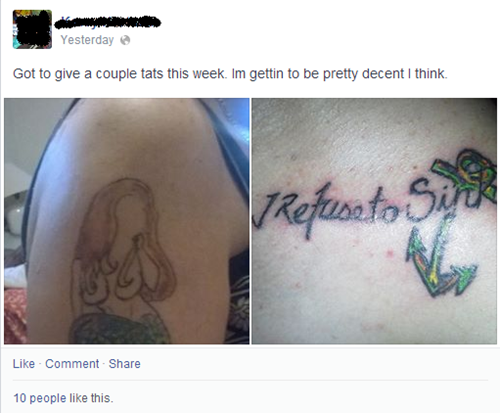This screenshot has width=500, height=413.
Task: Open the poster's blacked-out profile picture
Action: pyautogui.click(x=32, y=29)
